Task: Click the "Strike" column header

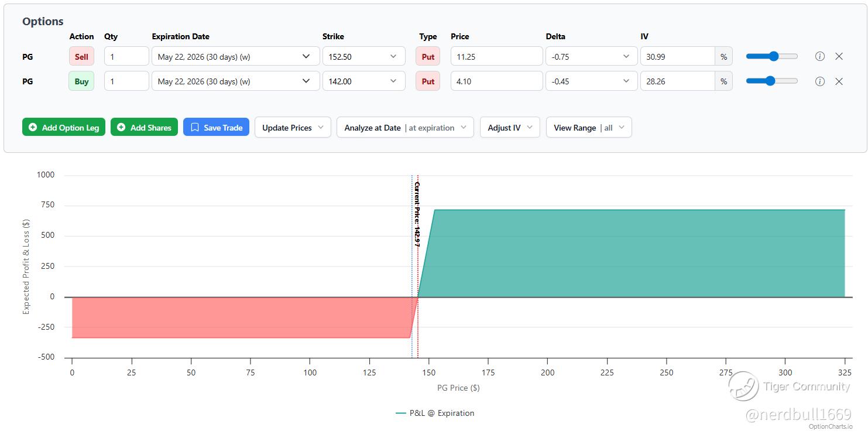Action: 333,36
